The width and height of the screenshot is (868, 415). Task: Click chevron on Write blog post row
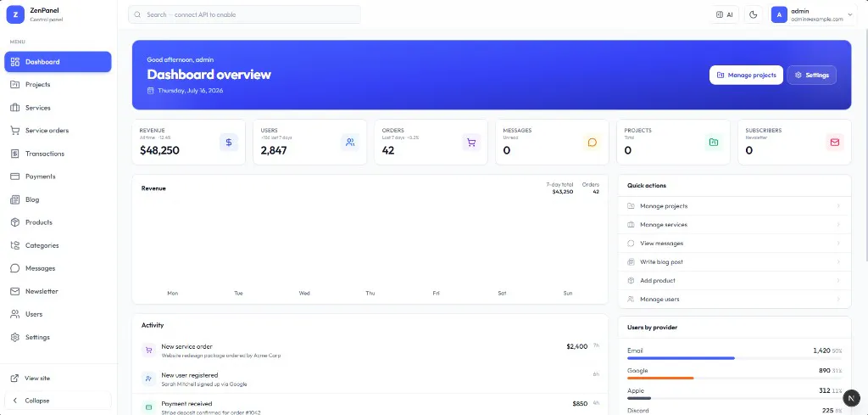tap(838, 262)
